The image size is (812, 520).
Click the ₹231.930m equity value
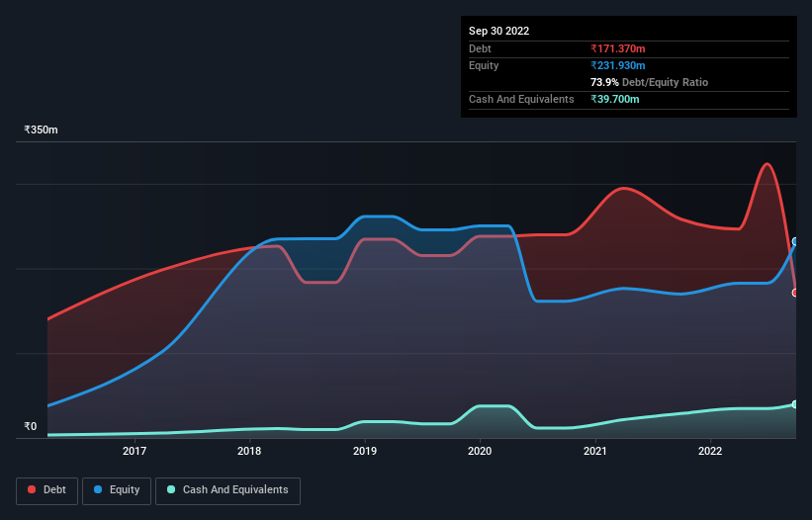(x=618, y=65)
